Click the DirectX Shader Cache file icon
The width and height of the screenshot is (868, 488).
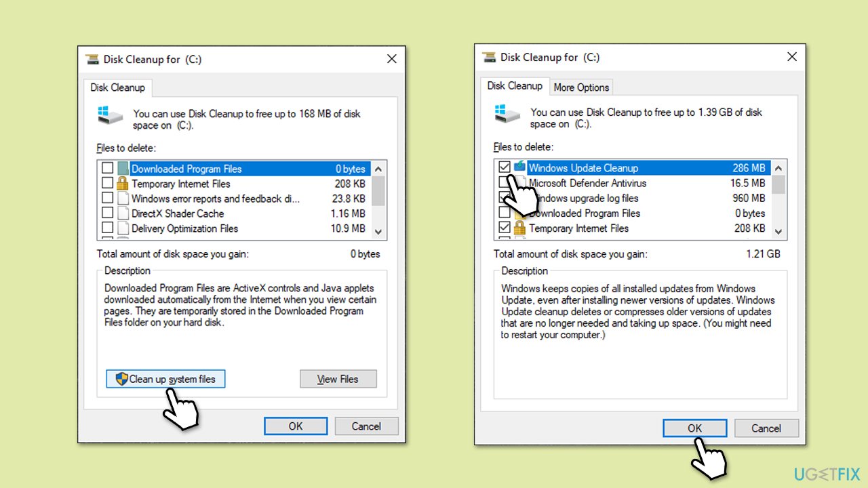pos(123,213)
